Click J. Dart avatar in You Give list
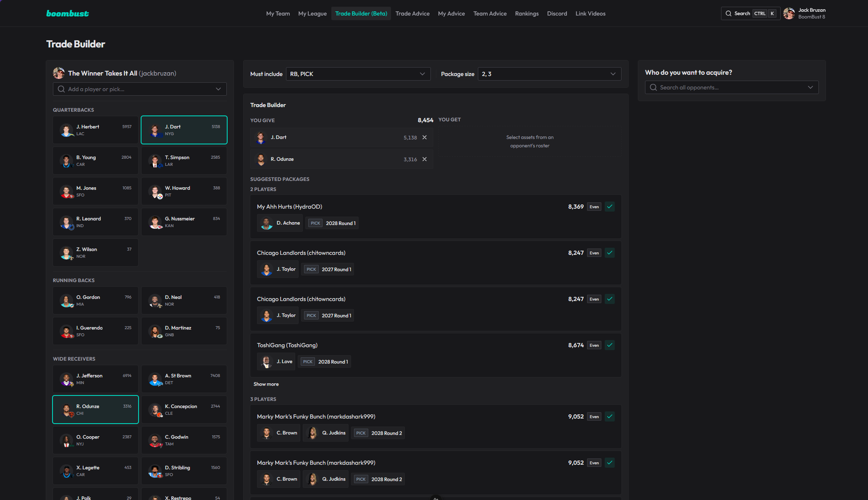This screenshot has height=500, width=868. (x=261, y=137)
